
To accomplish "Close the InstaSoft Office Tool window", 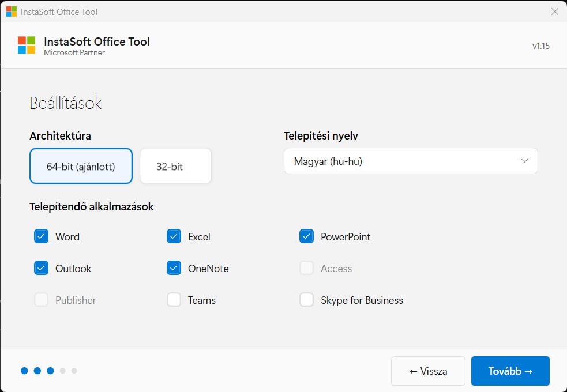I will click(x=554, y=12).
